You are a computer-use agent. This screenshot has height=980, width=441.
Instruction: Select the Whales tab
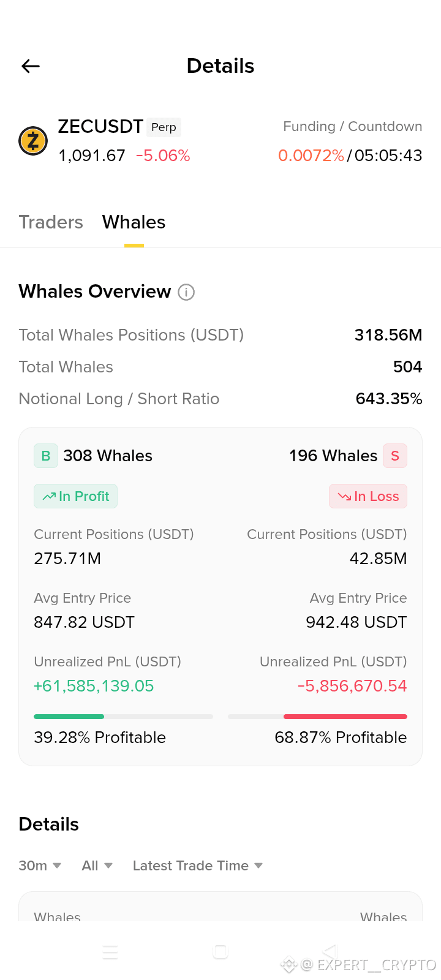(x=134, y=222)
